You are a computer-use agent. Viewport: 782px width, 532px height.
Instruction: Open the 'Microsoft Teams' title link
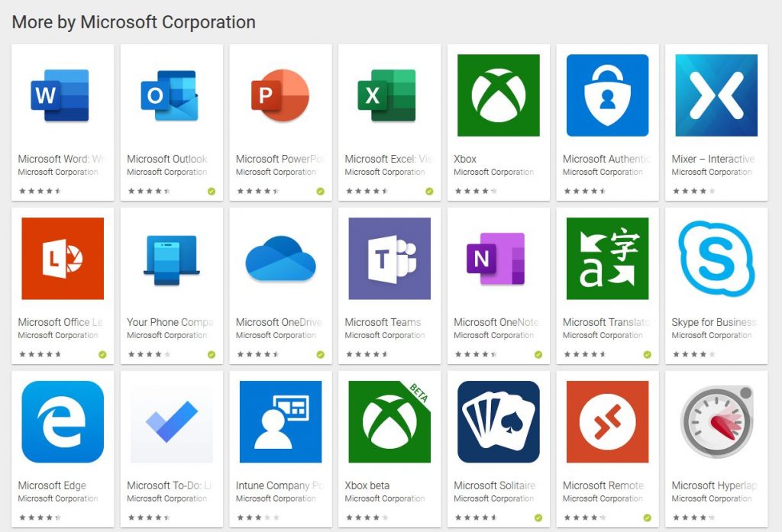tap(383, 322)
